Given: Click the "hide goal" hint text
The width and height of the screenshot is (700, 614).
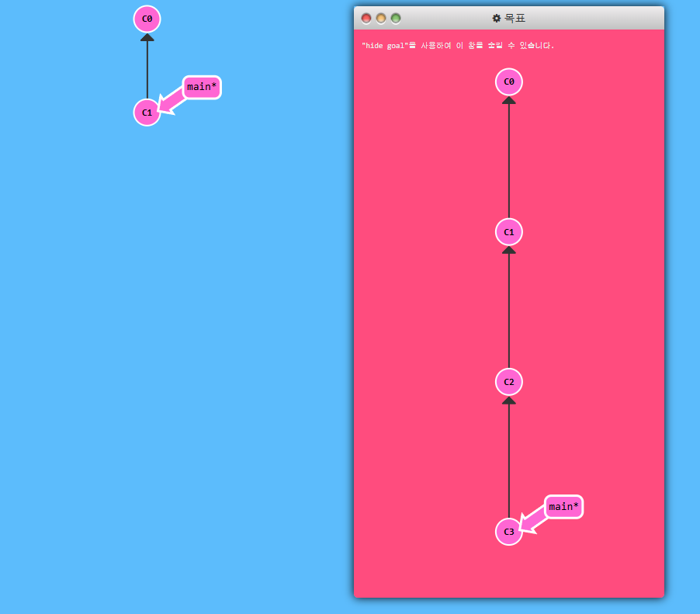Looking at the screenshot, I should point(458,46).
